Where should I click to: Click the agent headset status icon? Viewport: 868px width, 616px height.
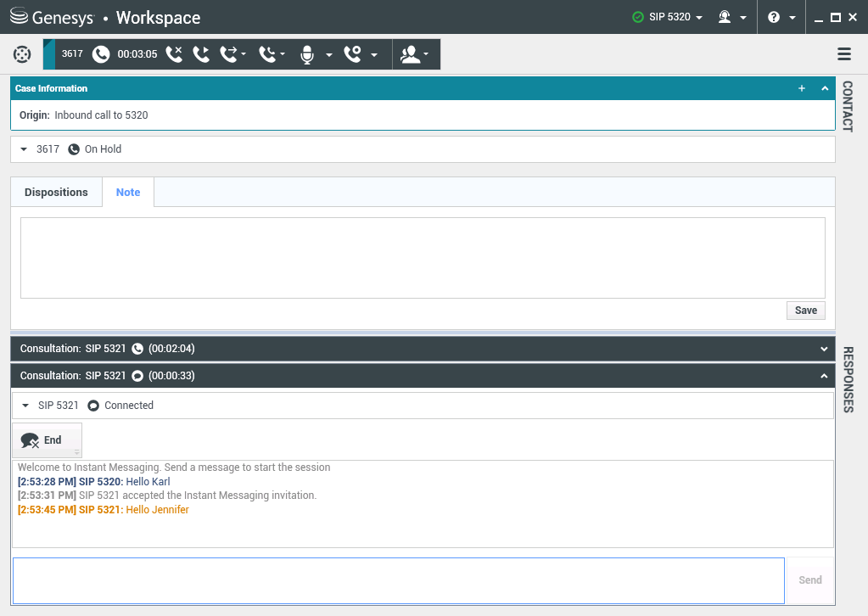click(x=724, y=17)
